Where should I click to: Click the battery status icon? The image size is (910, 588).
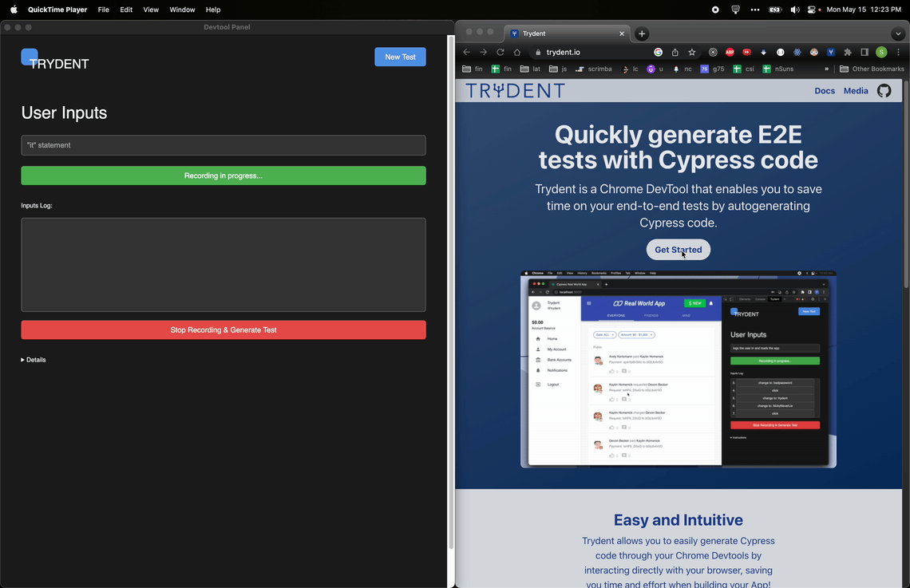[775, 10]
